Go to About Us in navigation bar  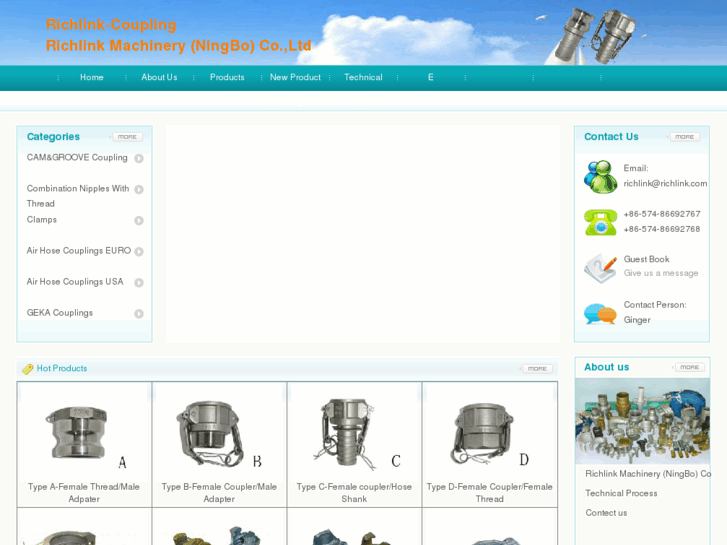[x=159, y=77]
